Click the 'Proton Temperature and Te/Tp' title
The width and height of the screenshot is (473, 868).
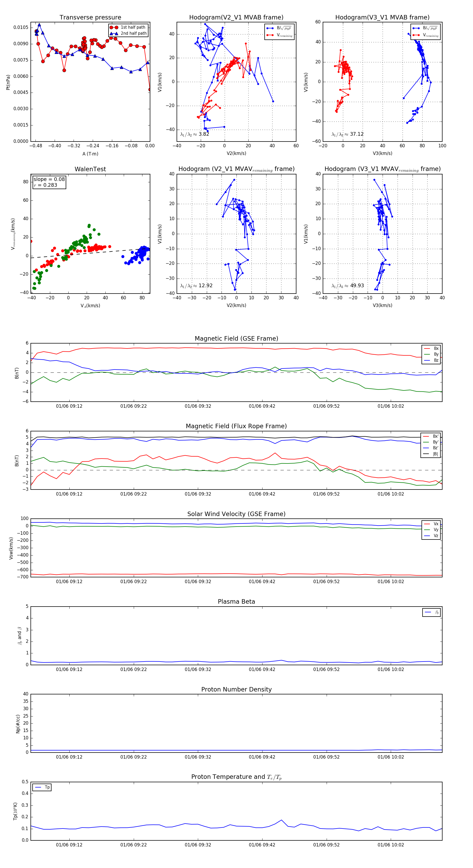tap(236, 777)
